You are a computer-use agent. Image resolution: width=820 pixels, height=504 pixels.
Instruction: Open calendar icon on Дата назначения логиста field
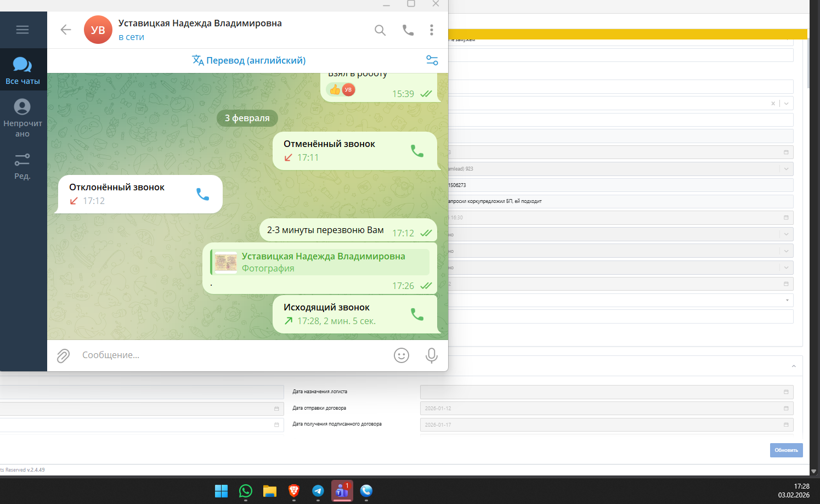(786, 392)
